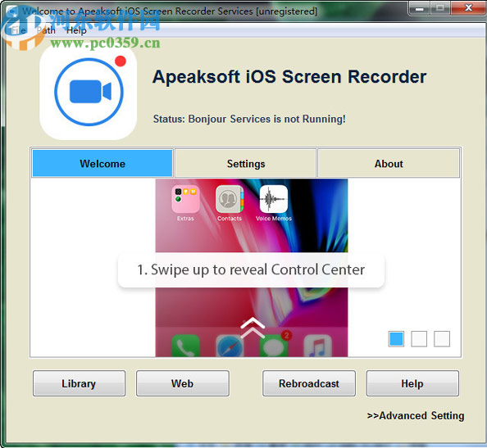
Task: Click the Swipe up to reveal Control Center caption
Action: point(251,269)
